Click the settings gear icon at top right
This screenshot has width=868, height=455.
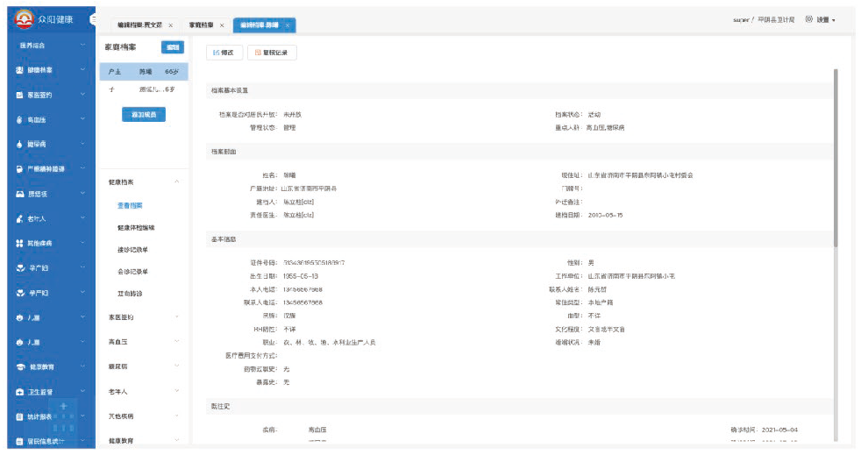point(809,19)
